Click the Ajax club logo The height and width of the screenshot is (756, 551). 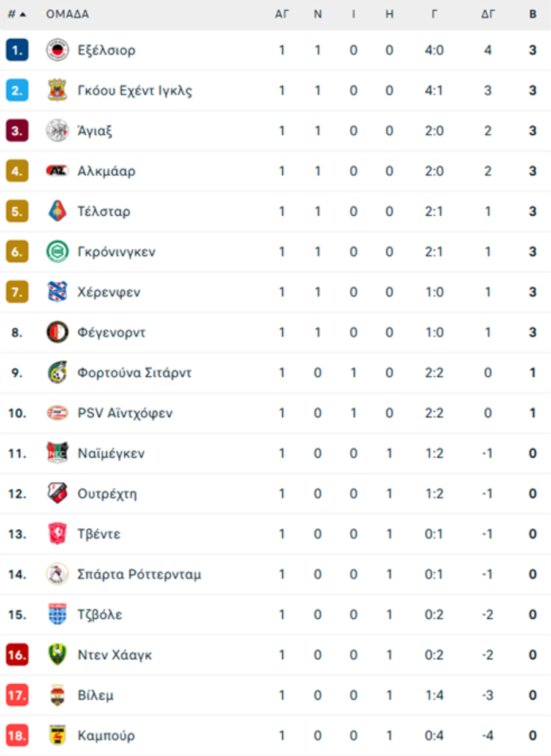pyautogui.click(x=58, y=130)
